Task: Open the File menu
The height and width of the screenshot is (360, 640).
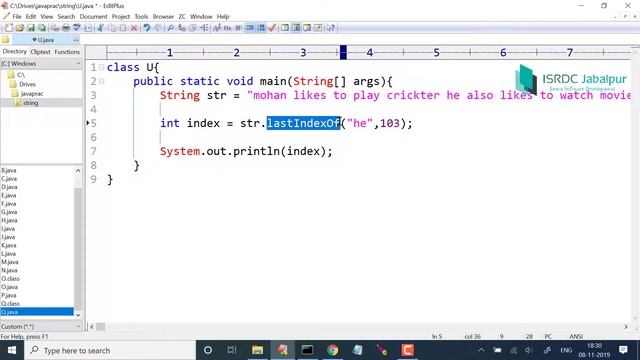Action: pos(17,17)
